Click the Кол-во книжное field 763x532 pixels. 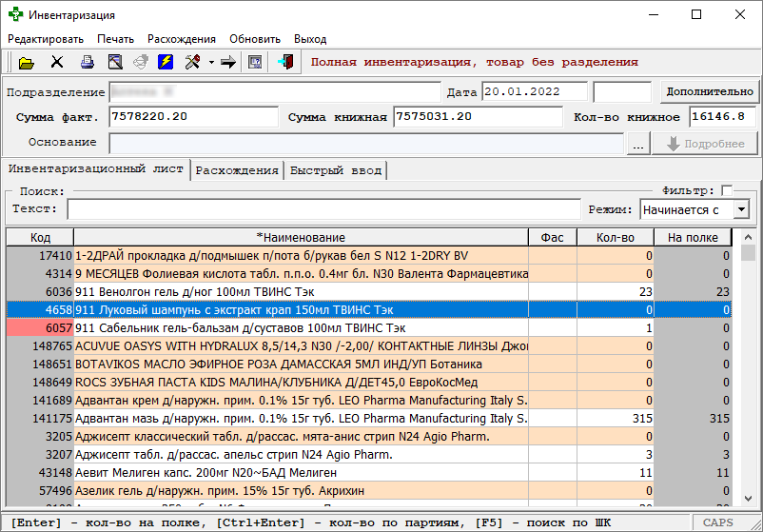coord(723,117)
